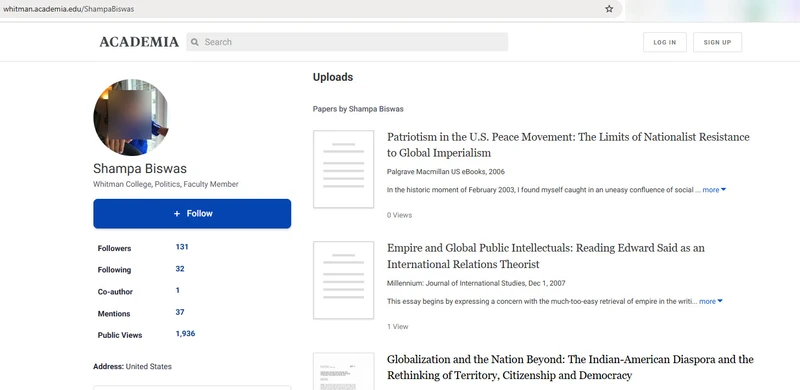Select 'Address: United States' text
The height and width of the screenshot is (390, 800).
click(x=132, y=367)
